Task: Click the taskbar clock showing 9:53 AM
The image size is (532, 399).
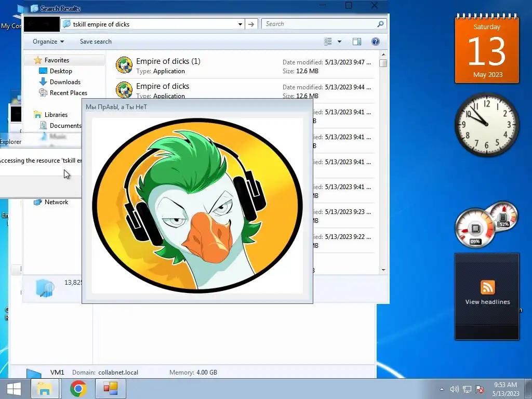Action: pyautogui.click(x=506, y=389)
